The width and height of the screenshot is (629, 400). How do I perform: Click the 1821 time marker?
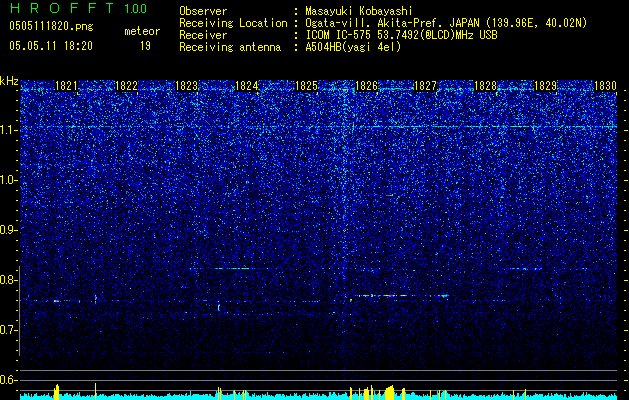pyautogui.click(x=66, y=86)
